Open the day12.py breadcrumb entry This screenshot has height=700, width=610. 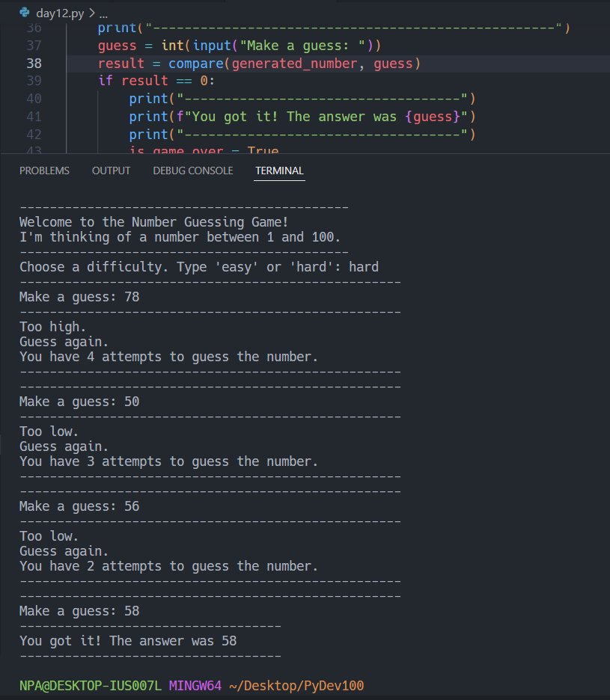(60, 13)
